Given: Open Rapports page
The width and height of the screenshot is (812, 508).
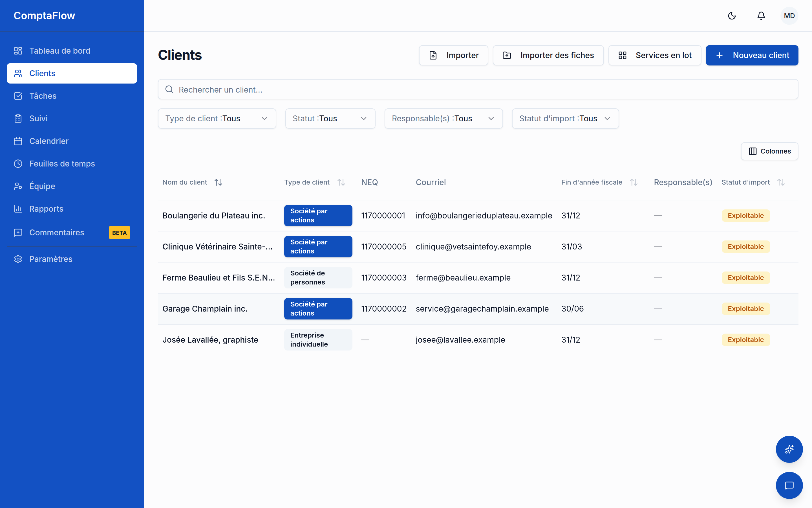Looking at the screenshot, I should (x=72, y=209).
